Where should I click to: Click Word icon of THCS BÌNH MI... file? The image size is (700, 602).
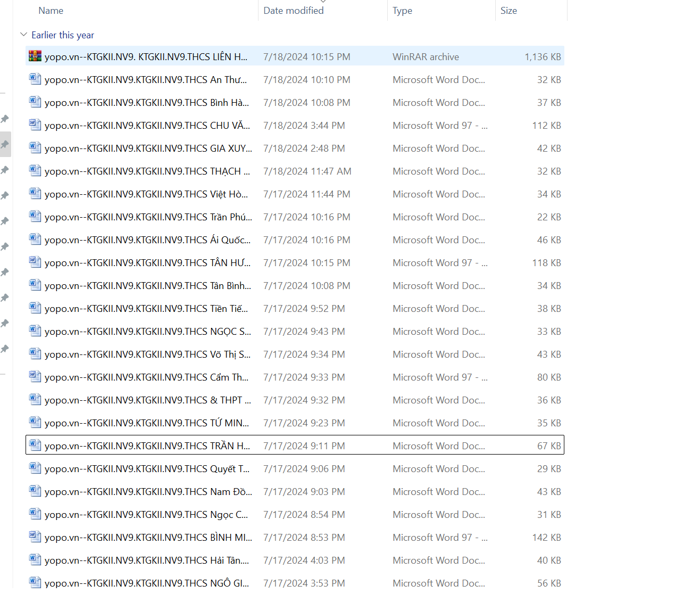(x=35, y=537)
